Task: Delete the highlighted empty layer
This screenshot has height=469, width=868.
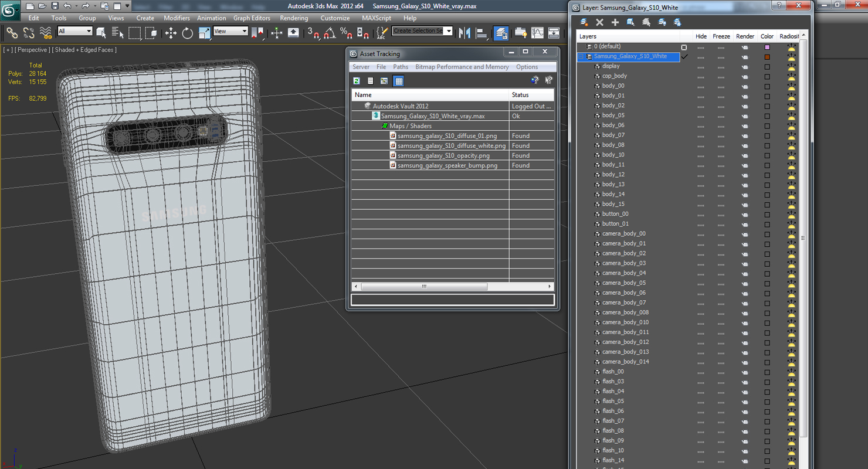Action: (x=599, y=22)
